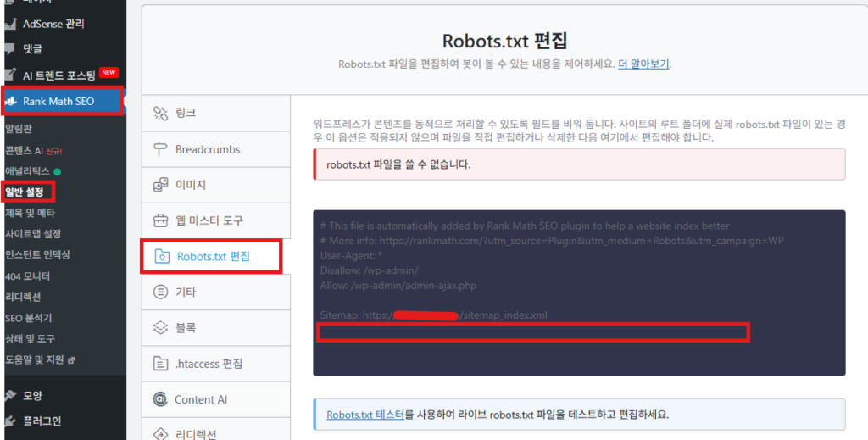868x440 pixels.
Task: Select 일반 설정 submenu item
Action: (x=24, y=192)
